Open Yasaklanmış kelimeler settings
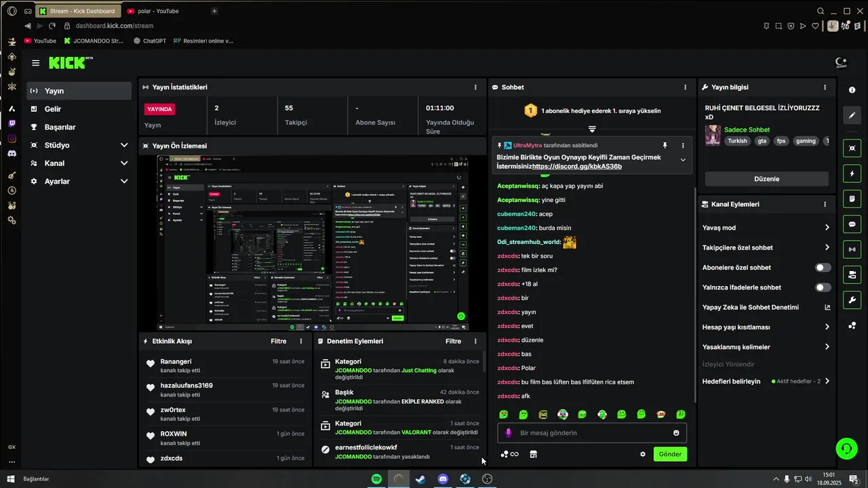The height and width of the screenshot is (488, 868). 766,347
